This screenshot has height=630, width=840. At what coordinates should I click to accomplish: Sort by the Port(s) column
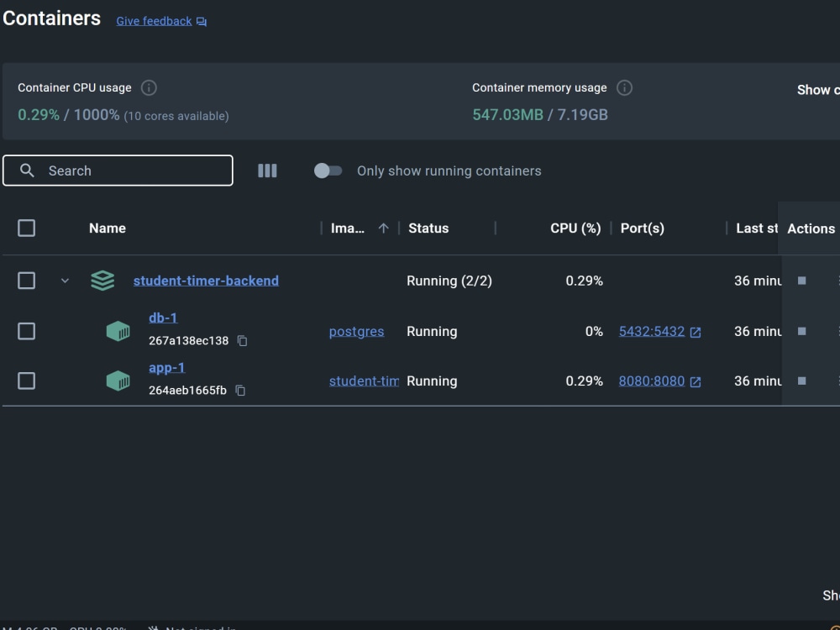[x=643, y=228]
